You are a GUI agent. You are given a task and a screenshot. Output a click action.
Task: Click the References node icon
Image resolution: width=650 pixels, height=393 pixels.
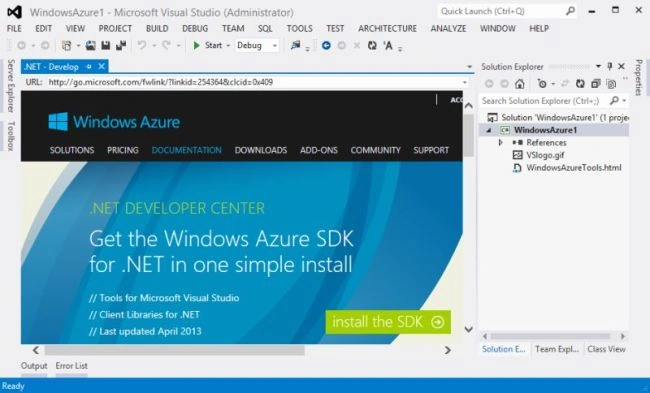517,143
